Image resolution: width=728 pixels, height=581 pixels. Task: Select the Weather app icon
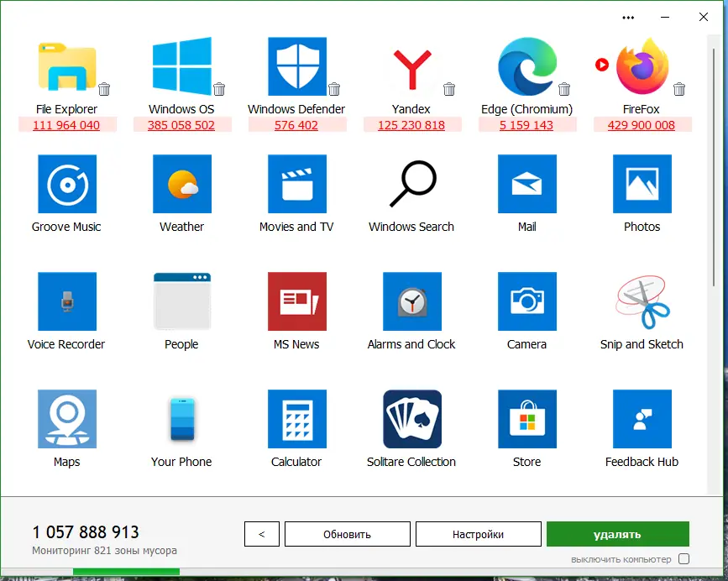coord(182,184)
